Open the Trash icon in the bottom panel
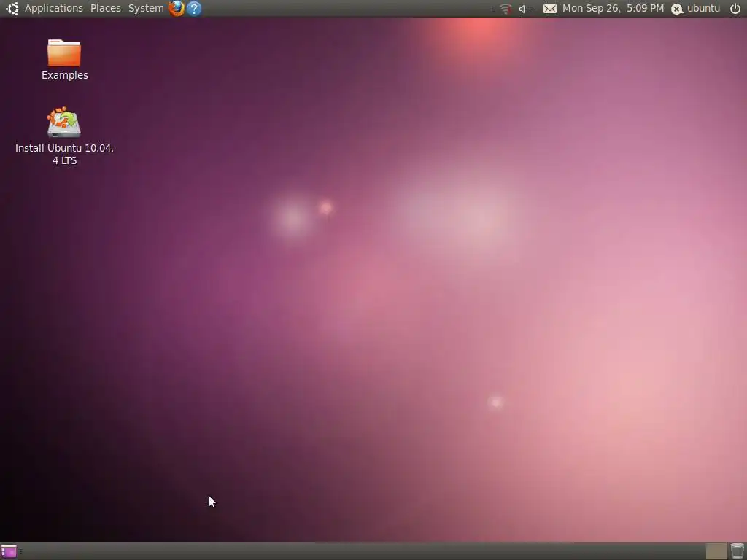Viewport: 747px width, 560px height. (737, 551)
